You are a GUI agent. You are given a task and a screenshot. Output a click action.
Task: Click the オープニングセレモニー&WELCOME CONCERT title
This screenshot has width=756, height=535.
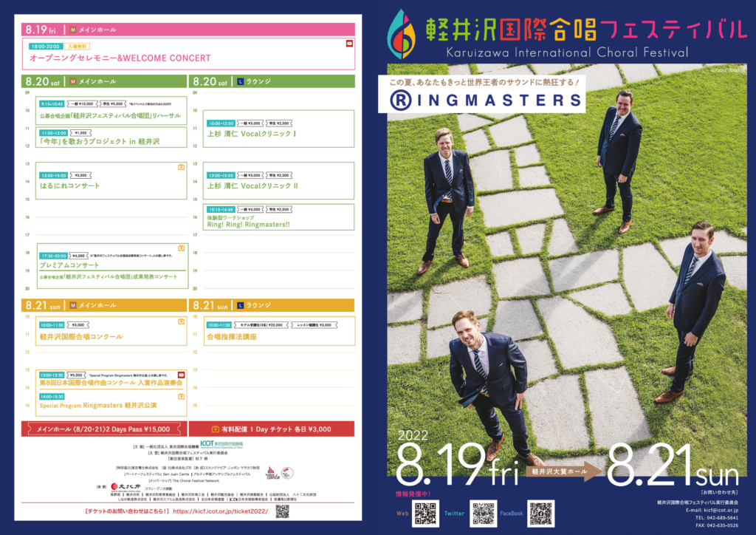120,58
